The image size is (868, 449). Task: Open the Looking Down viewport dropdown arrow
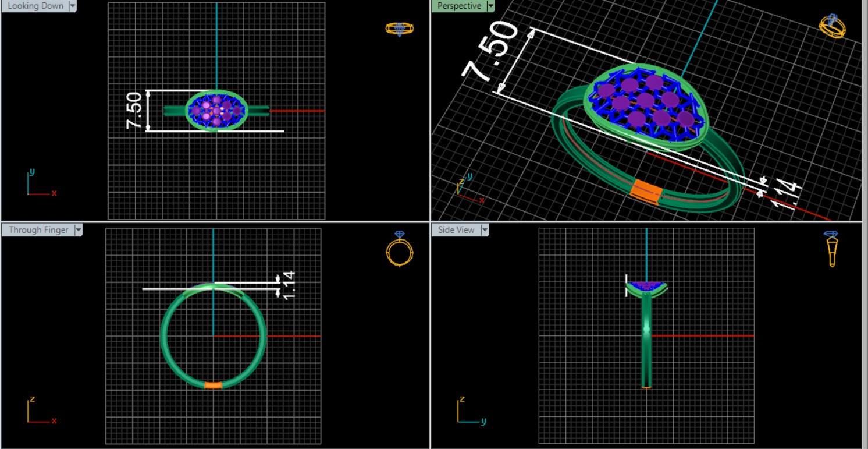[73, 6]
